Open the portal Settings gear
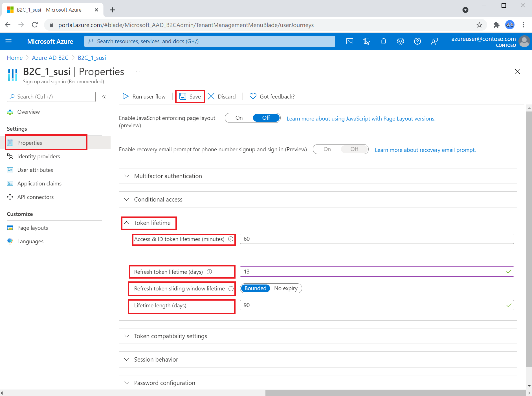 pos(401,41)
